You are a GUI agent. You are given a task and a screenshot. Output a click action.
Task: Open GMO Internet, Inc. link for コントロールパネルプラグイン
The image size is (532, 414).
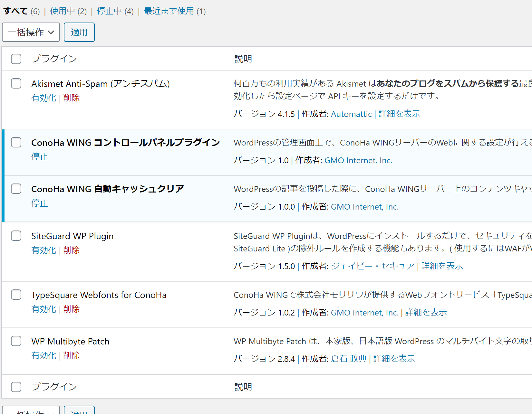click(358, 160)
